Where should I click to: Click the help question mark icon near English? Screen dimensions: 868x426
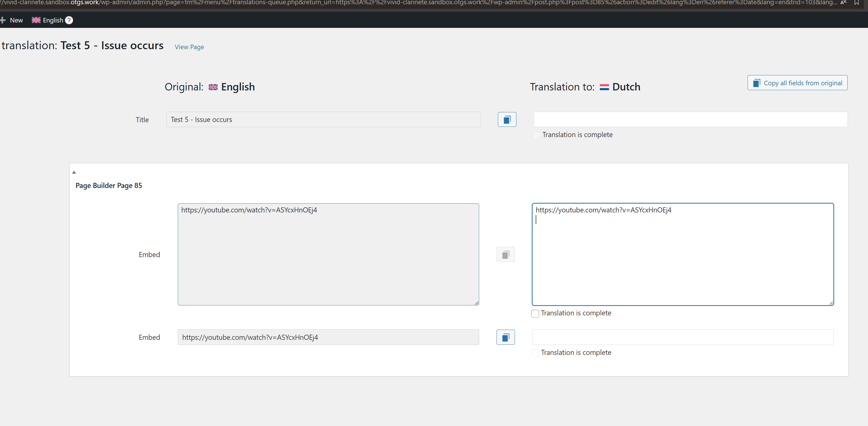click(x=69, y=20)
